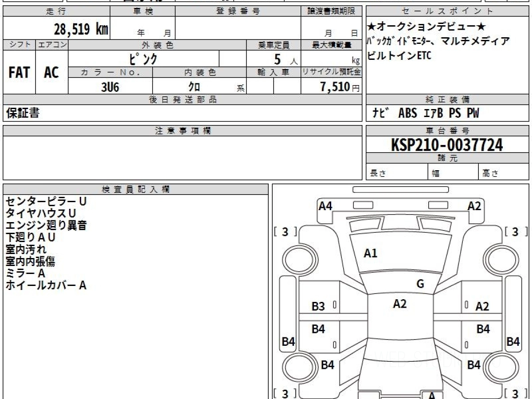The width and height of the screenshot is (532, 399).
Task: Select chassis number KSP210-0037724
Action: pos(447,145)
